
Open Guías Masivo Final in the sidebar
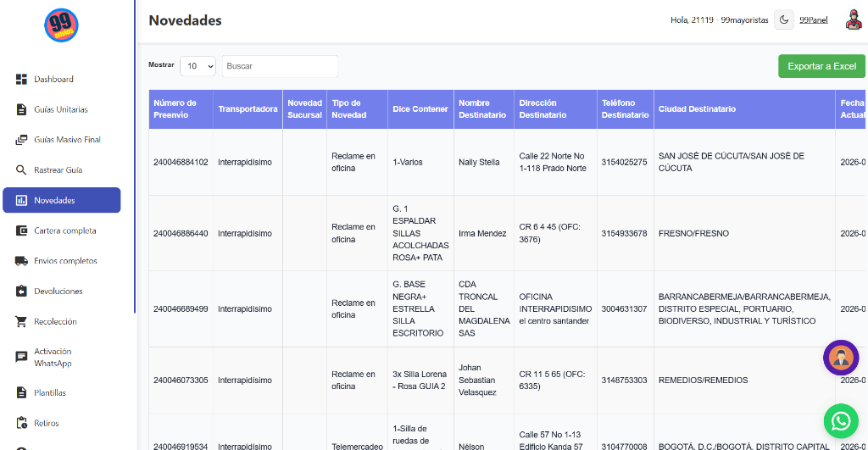pyautogui.click(x=67, y=139)
